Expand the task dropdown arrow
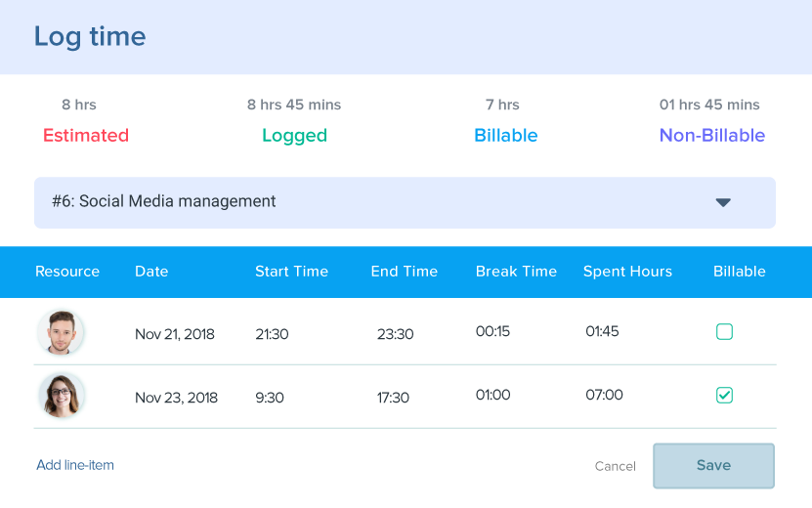 coord(723,202)
